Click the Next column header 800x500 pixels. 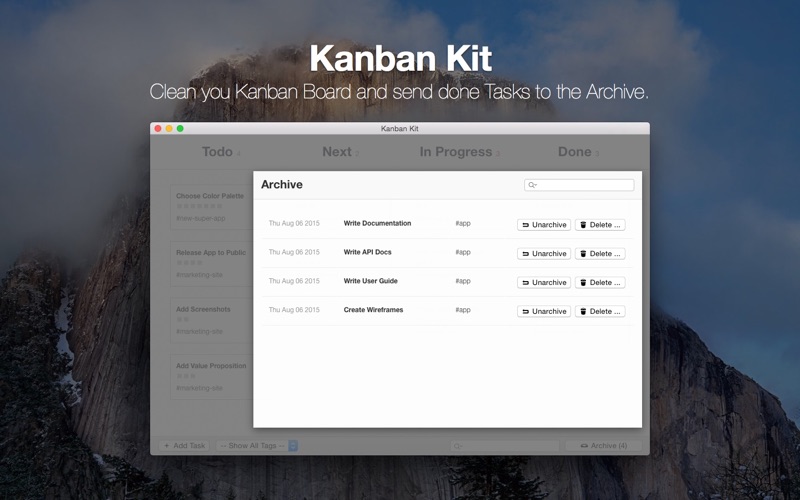click(x=337, y=152)
